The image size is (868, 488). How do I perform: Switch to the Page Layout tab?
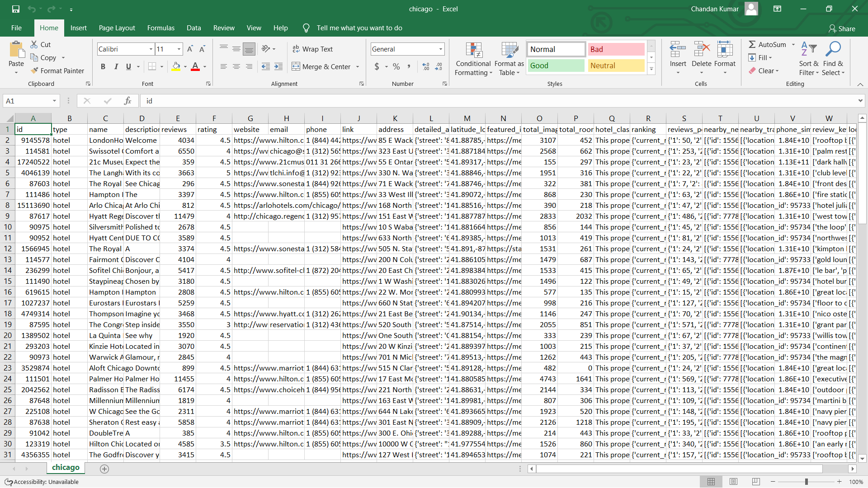click(x=117, y=28)
